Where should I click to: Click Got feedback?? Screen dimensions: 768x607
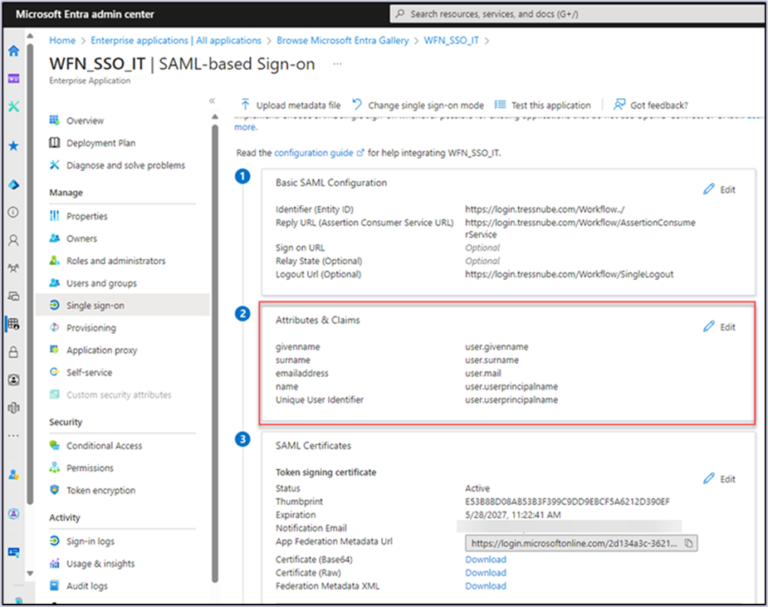(x=650, y=105)
